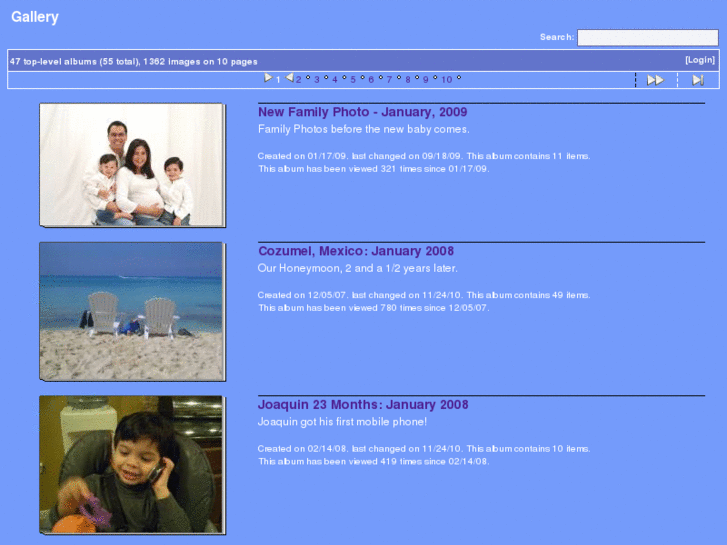727x545 pixels.
Task: Click the beach chairs thumbnail
Action: (x=132, y=312)
